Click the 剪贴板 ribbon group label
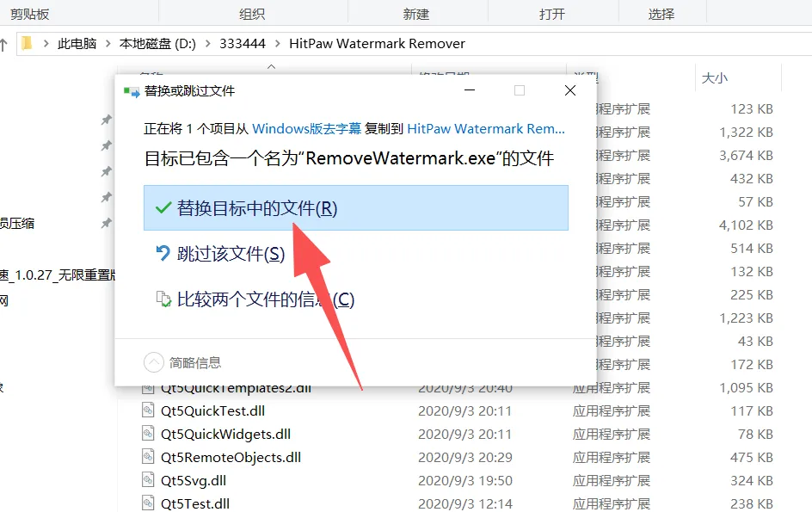This screenshot has width=812, height=512. [x=29, y=14]
